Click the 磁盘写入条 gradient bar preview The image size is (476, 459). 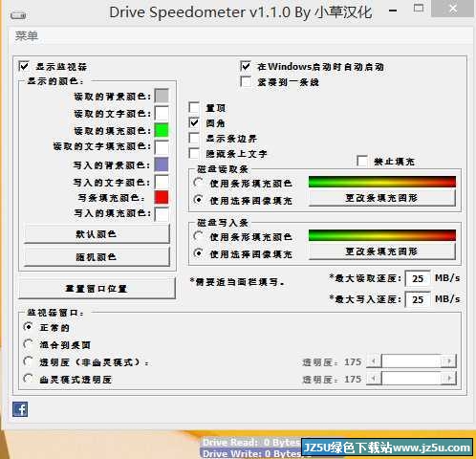(382, 235)
